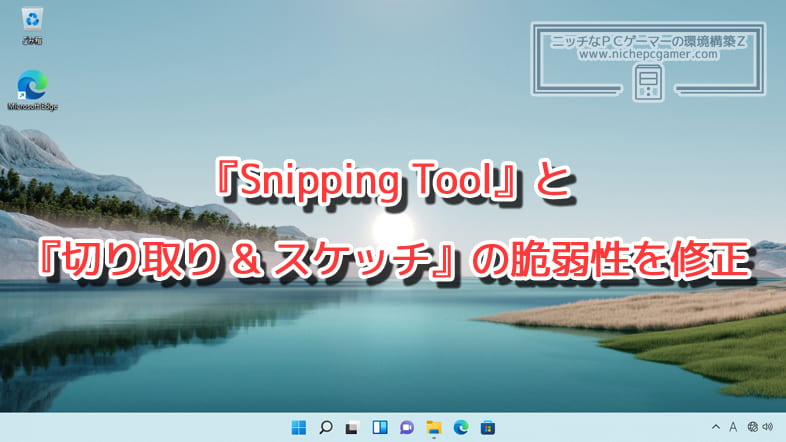The image size is (786, 442).
Task: Open File Explorer from the taskbar
Action: (x=434, y=427)
